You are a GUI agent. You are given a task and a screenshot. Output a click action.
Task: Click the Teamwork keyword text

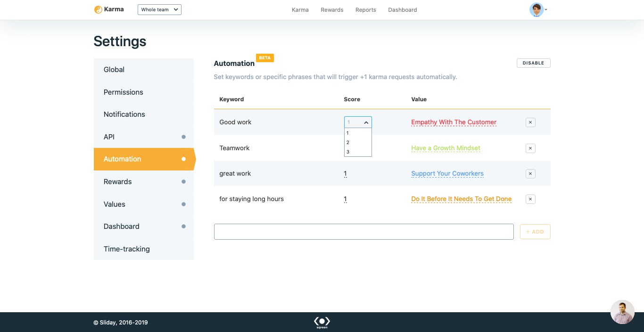pyautogui.click(x=234, y=148)
